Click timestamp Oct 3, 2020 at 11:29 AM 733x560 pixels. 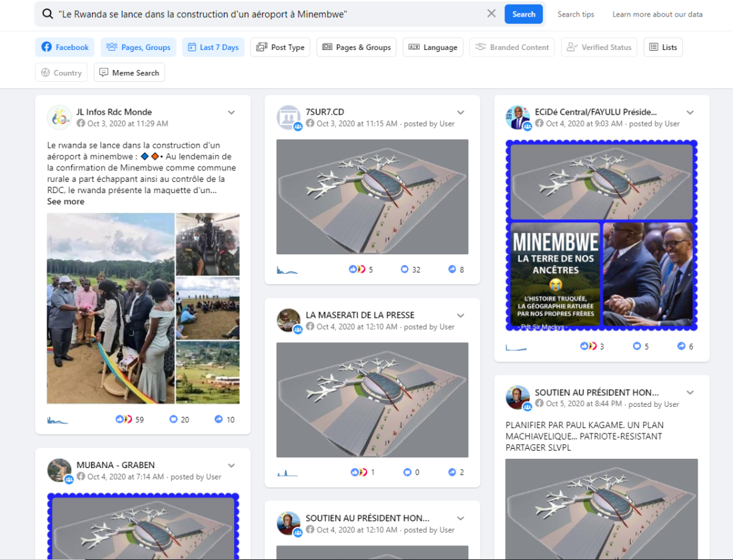128,124
